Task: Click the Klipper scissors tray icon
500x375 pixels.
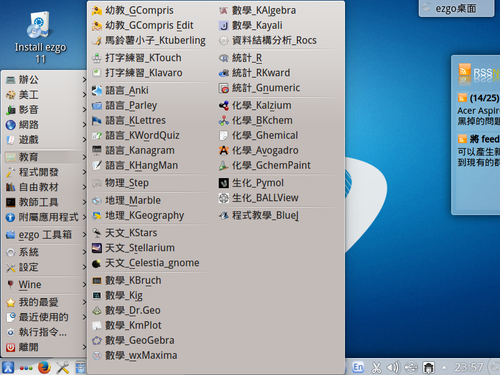Action: click(x=376, y=367)
